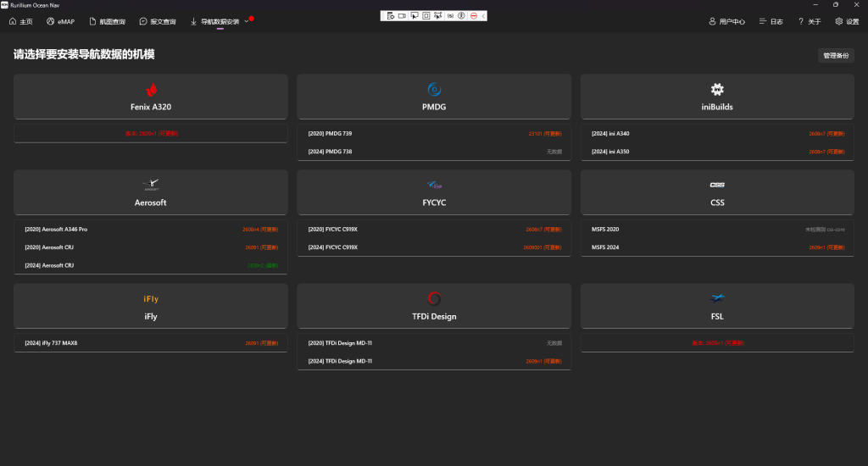Click the TFDi Design red ring logo
Viewport: 868px width, 466px height.
434,299
